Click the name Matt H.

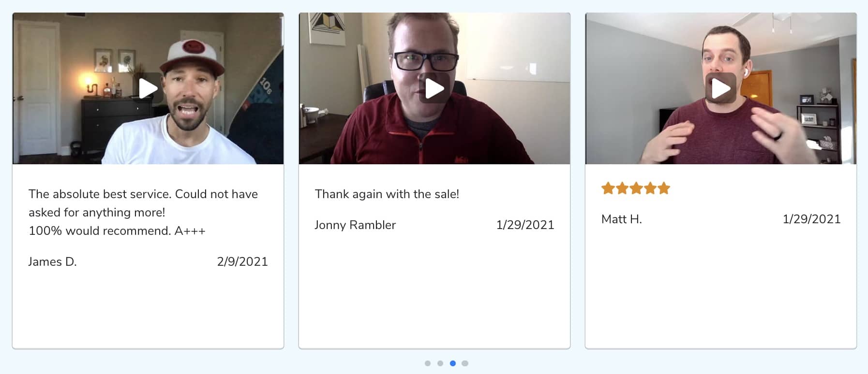click(622, 219)
